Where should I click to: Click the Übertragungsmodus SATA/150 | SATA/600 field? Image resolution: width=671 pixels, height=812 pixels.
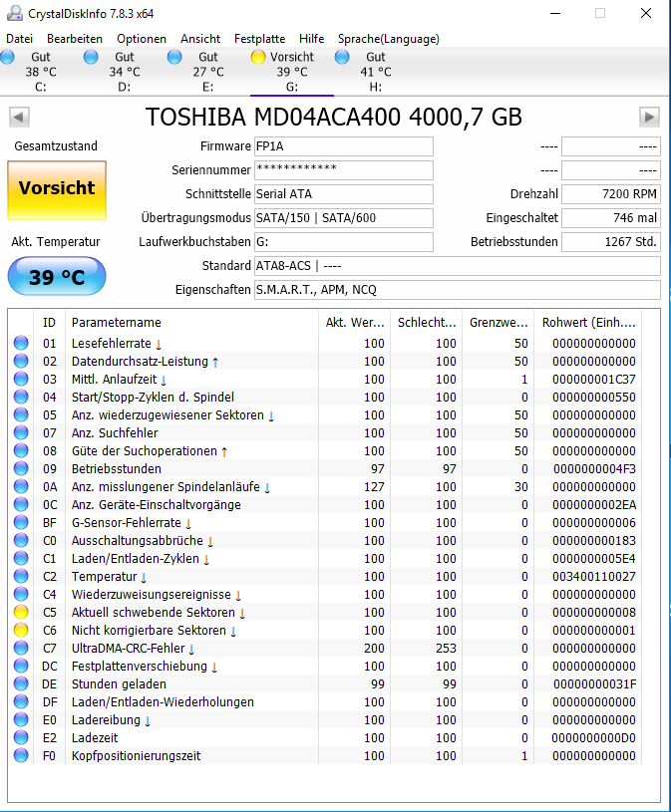[x=344, y=218]
